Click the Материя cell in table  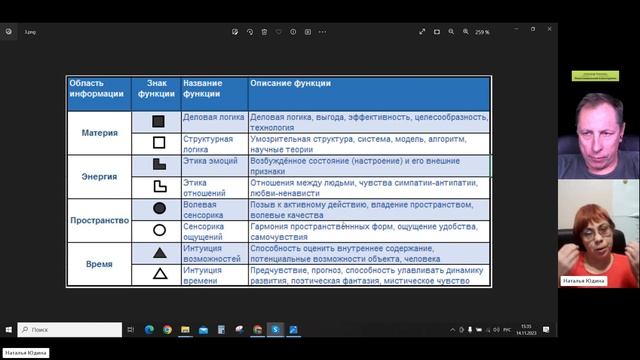[x=100, y=133]
